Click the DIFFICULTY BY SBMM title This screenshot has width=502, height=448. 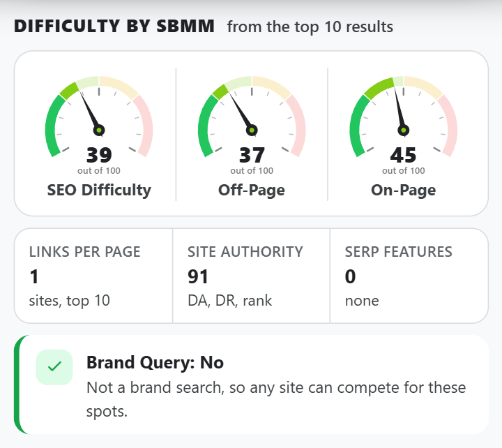(114, 27)
